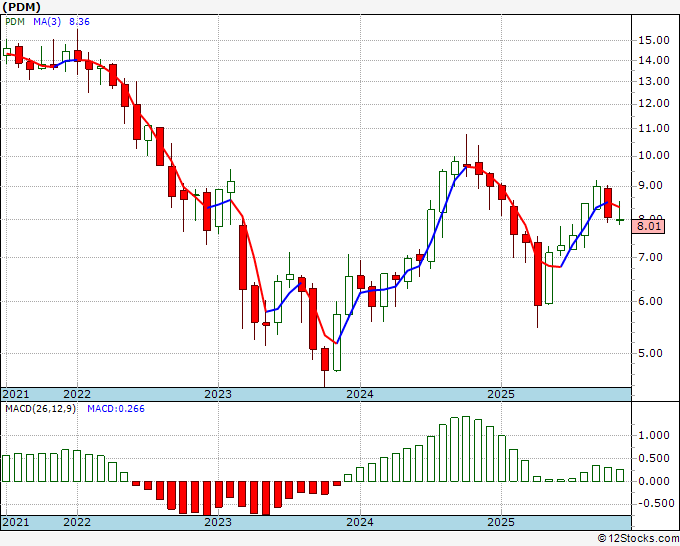Screen dimensions: 680x546
Task: Click the 14.00 price axis label
Action: point(654,60)
